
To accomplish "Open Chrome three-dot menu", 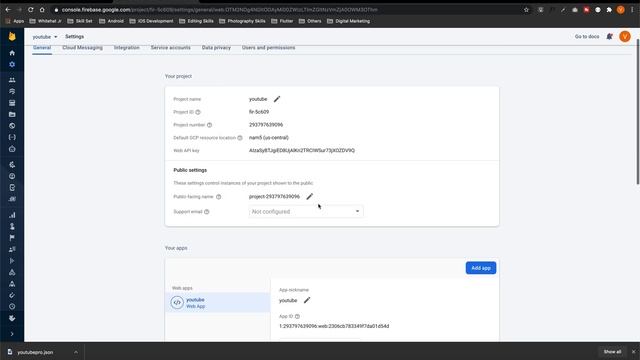I will pyautogui.click(x=632, y=10).
